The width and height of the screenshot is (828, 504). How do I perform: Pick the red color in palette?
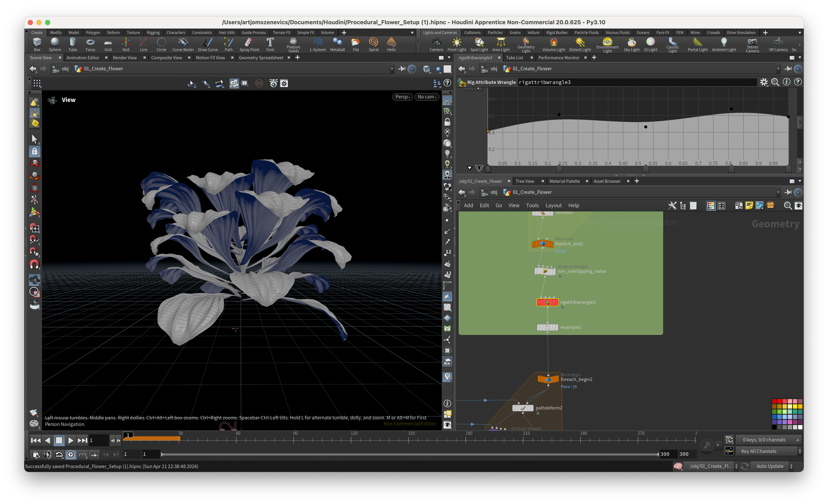[x=779, y=401]
